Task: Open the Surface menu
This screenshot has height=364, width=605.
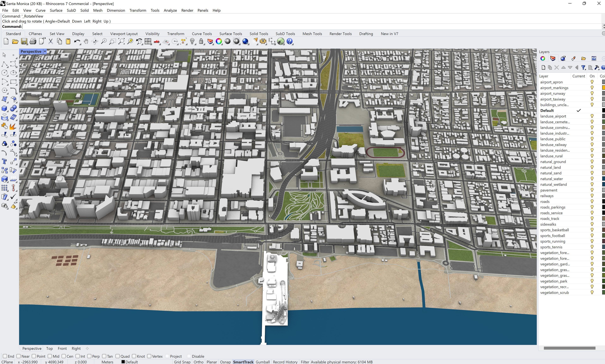Action: click(56, 10)
